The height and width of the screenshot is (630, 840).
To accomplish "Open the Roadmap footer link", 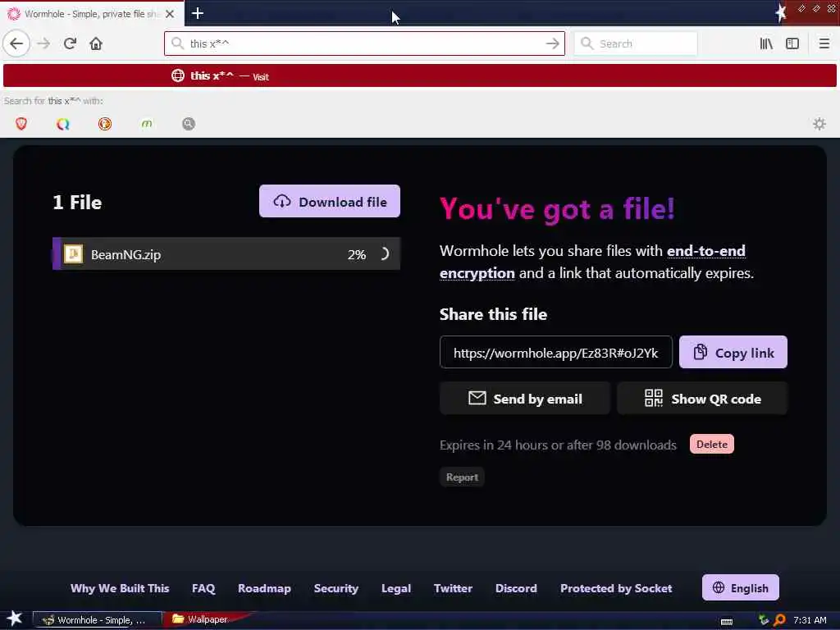I will (264, 588).
